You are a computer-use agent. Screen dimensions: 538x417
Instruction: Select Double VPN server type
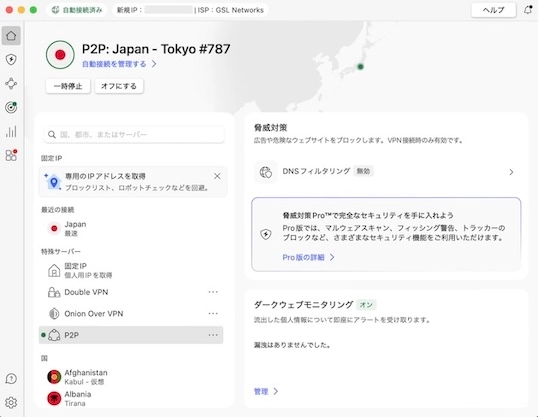pyautogui.click(x=131, y=292)
